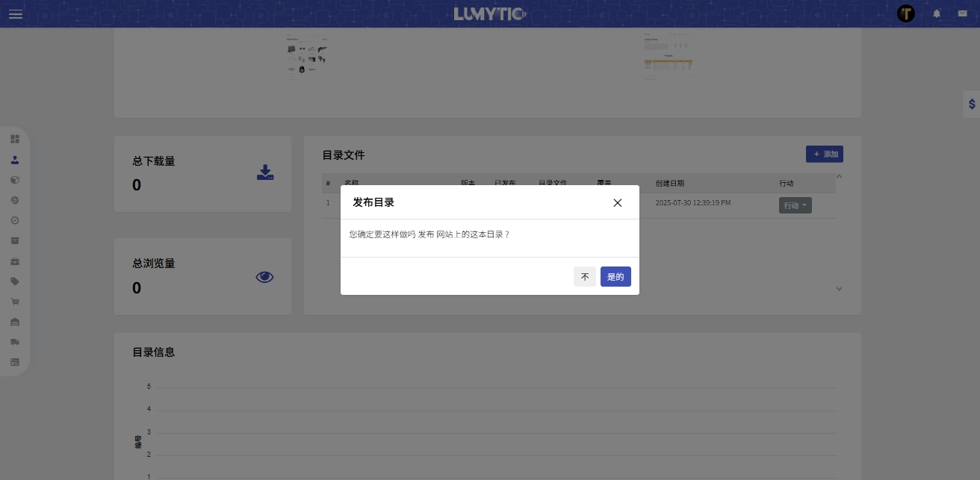Screen dimensions: 980x480
Task: Cancel the dialog by clicking 不
Action: point(585,276)
